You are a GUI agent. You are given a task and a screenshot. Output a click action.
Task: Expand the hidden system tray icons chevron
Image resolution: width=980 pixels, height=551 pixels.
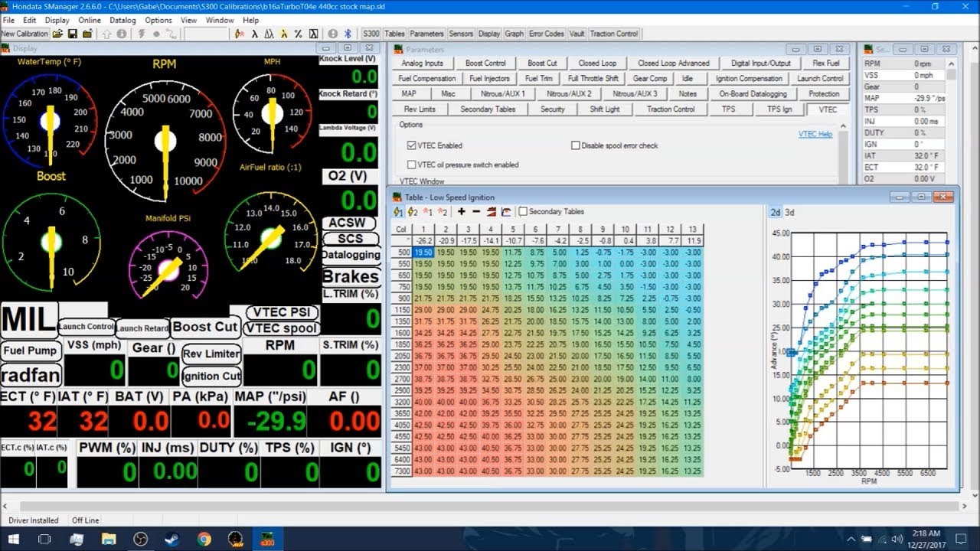tap(851, 539)
